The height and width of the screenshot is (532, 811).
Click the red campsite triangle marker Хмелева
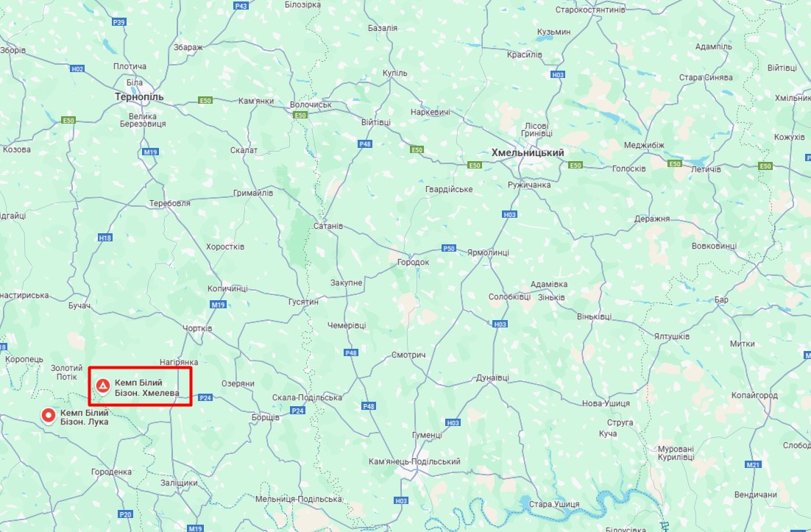pos(103,386)
